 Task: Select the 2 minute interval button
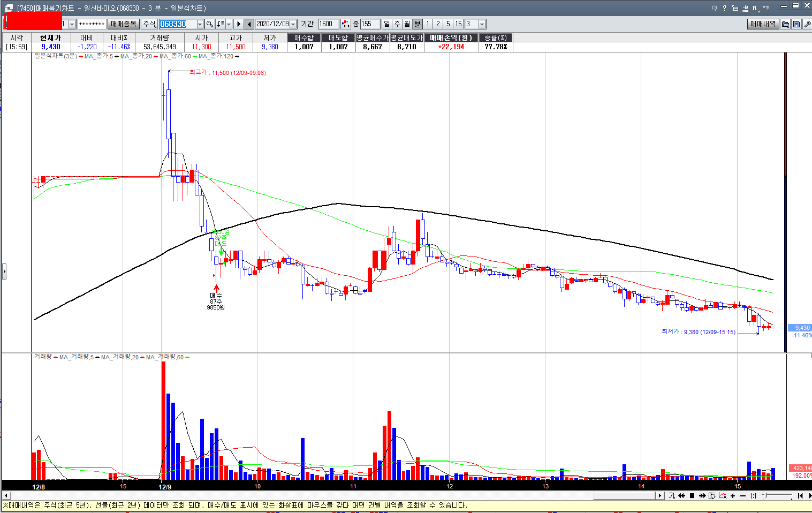tap(438, 24)
